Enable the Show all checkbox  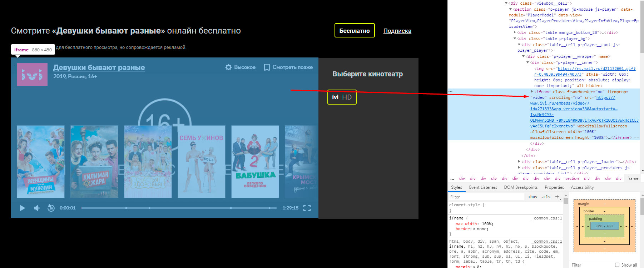pos(617,265)
